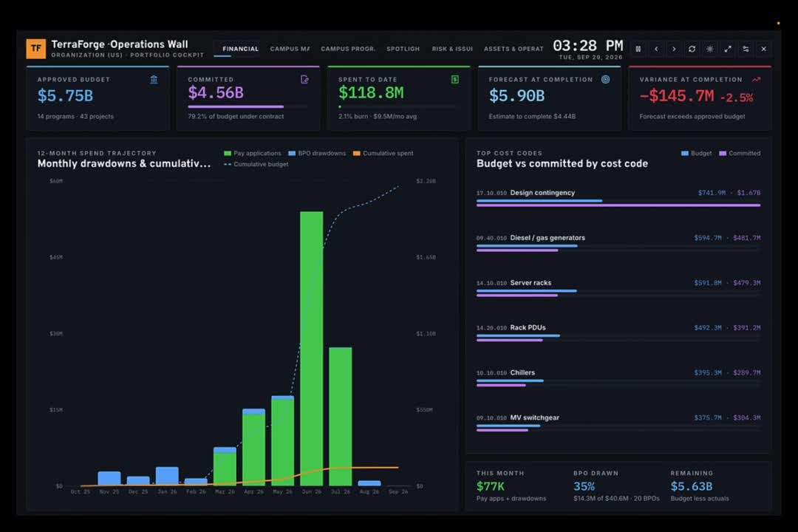Switch to the Financial tab
This screenshot has height=532, width=798.
pos(240,49)
